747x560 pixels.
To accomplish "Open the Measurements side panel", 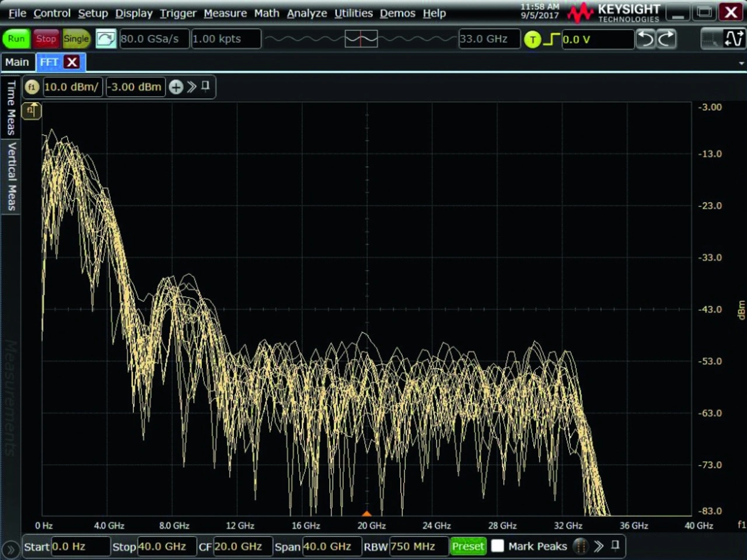I will pos(11,398).
